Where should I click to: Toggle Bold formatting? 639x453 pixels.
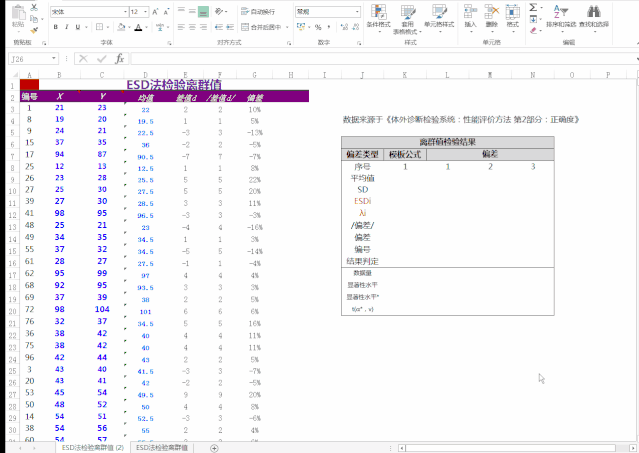point(56,28)
